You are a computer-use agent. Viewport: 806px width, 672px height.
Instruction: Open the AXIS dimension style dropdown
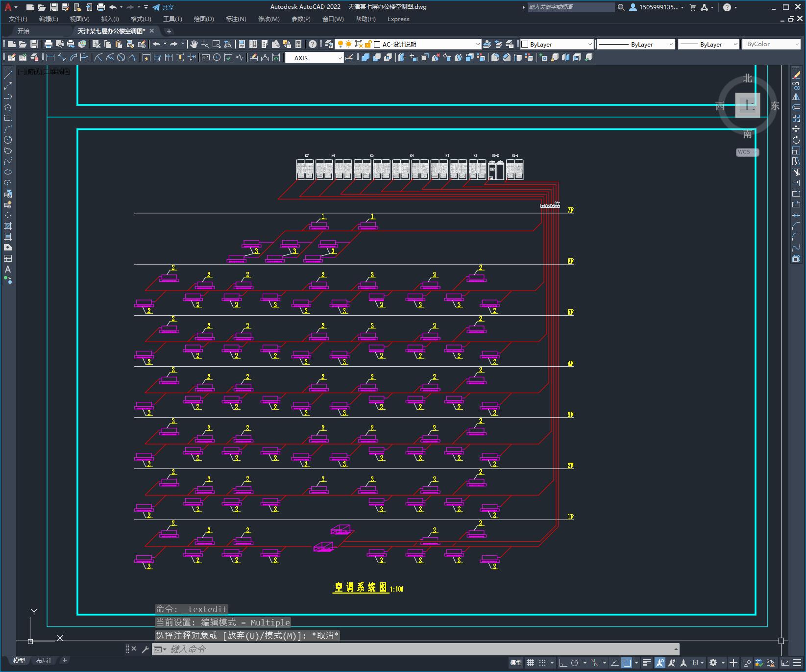[315, 58]
